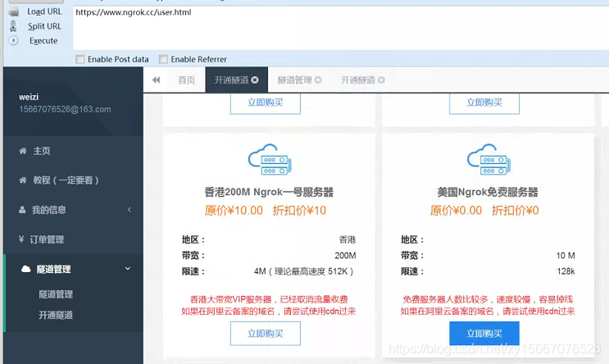Click Split URL label
The image size is (609, 364).
tap(44, 26)
